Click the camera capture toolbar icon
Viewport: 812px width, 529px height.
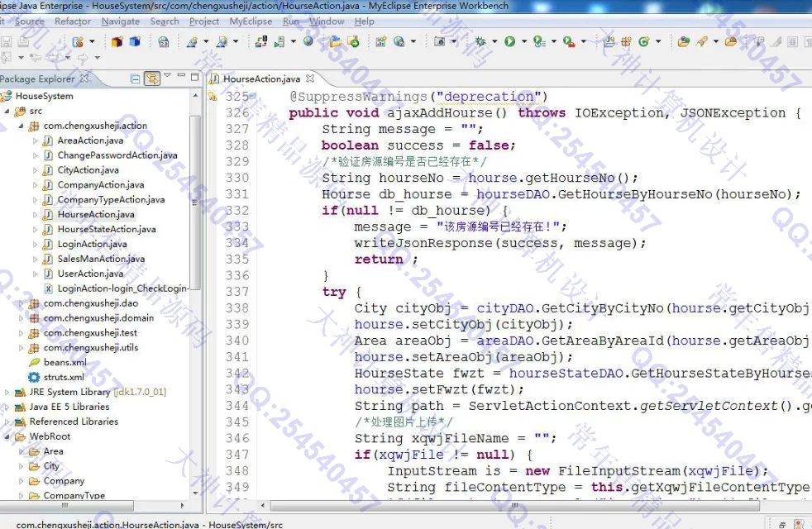439,41
